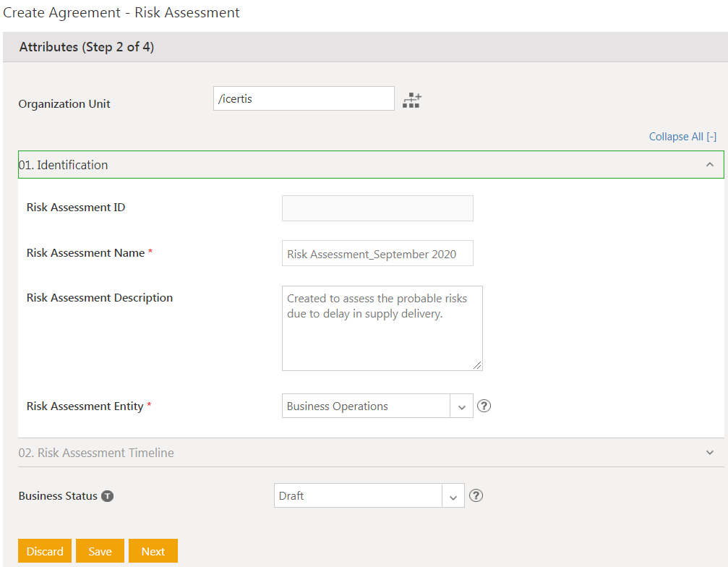
Task: Click the T badge next to Business Status
Action: click(x=108, y=496)
